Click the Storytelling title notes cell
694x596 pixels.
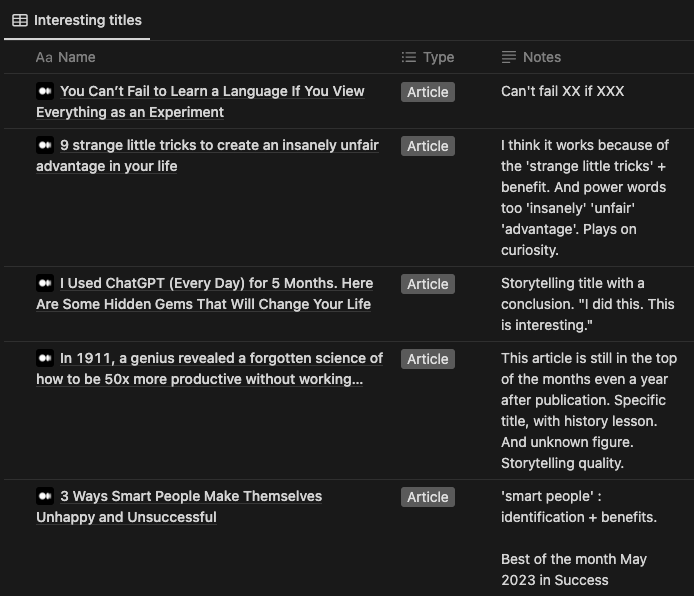[x=587, y=304]
